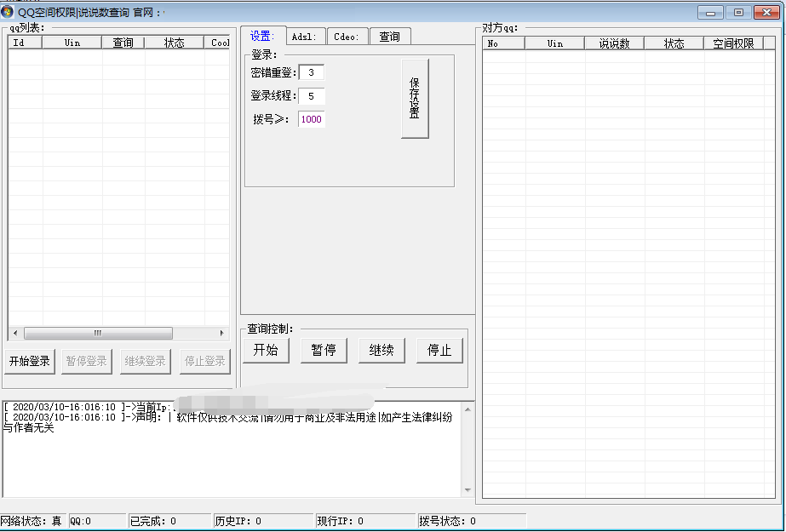The width and height of the screenshot is (786, 532).
Task: Click the 查询 column header in qq列表
Action: pyautogui.click(x=123, y=43)
